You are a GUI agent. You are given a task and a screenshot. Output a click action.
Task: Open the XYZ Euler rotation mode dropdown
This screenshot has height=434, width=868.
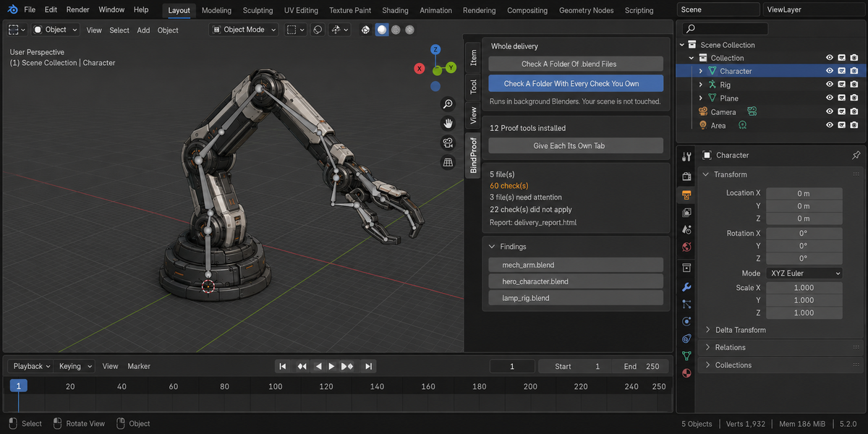pos(804,273)
